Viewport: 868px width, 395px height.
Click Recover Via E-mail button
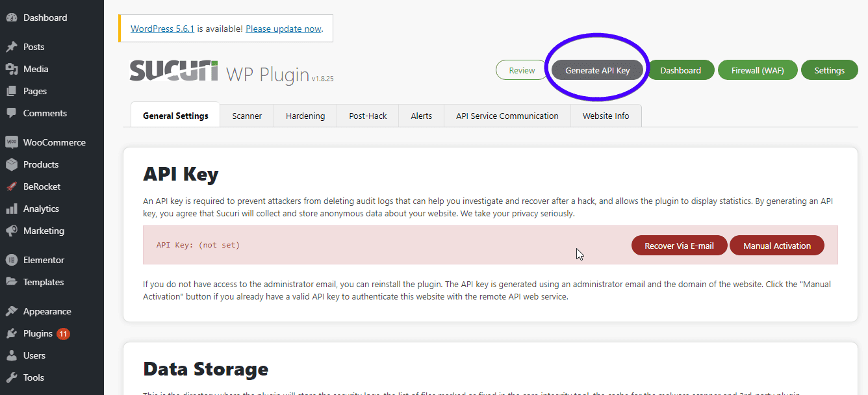[x=679, y=246]
